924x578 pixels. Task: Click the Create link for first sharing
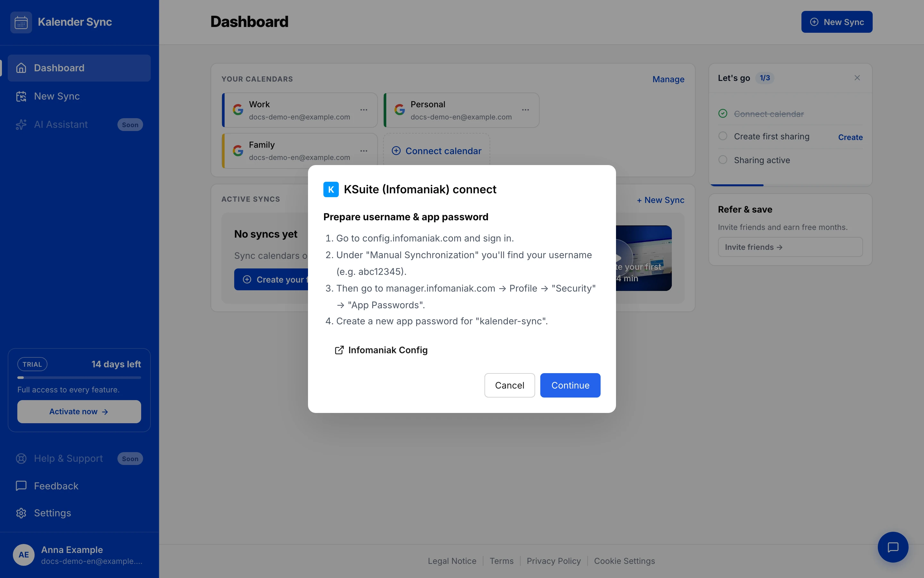(850, 137)
